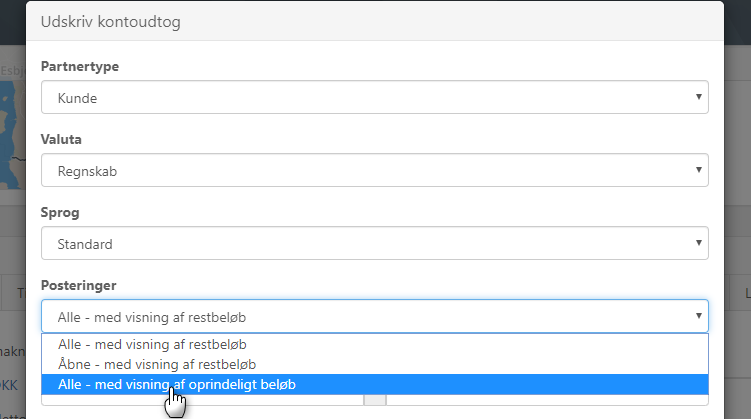The width and height of the screenshot is (751, 419).
Task: Click the background tab at right edge
Action: click(744, 293)
